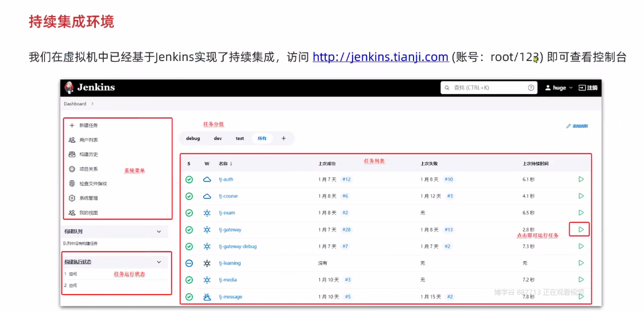644x313 pixels.
Task: Click the plus icon beside 新建任务
Action: pyautogui.click(x=72, y=125)
